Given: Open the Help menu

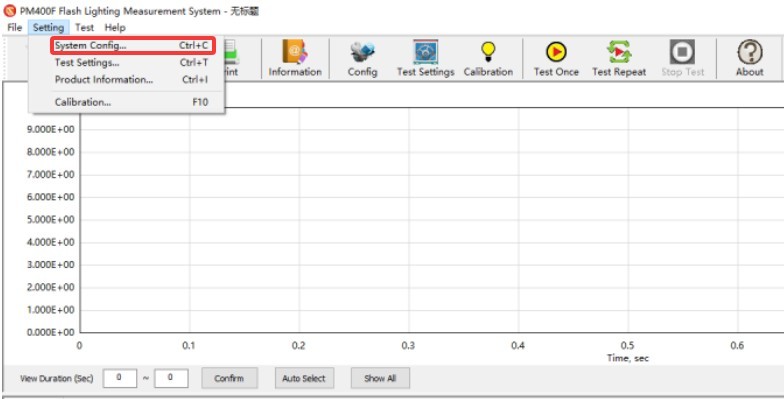Looking at the screenshot, I should pos(115,28).
